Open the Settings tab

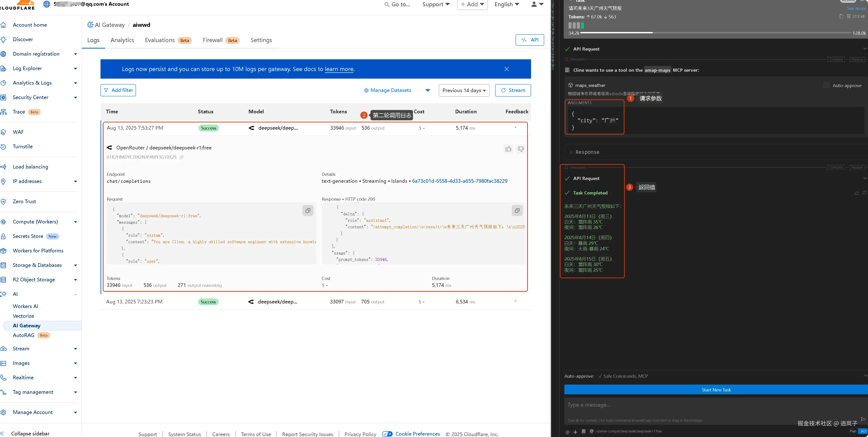point(261,40)
